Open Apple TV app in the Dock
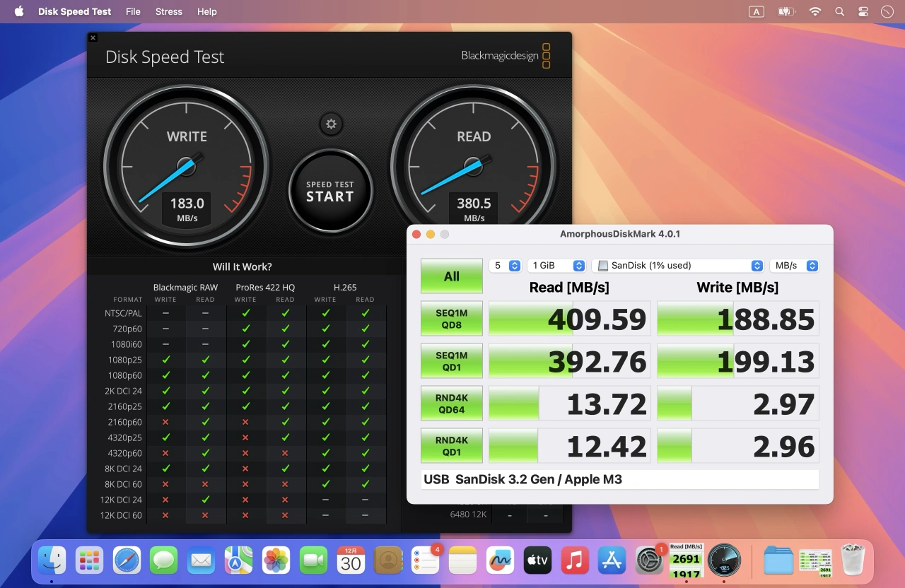Viewport: 905px width, 588px height. click(537, 561)
